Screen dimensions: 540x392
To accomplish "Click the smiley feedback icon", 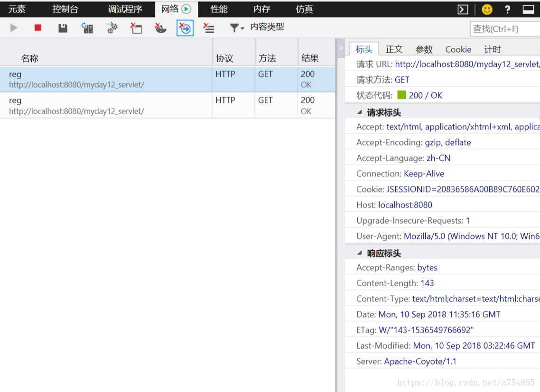I will coord(487,9).
